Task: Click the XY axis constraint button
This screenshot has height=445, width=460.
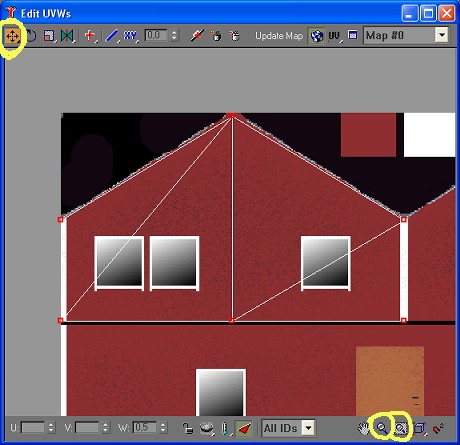Action: [130, 35]
